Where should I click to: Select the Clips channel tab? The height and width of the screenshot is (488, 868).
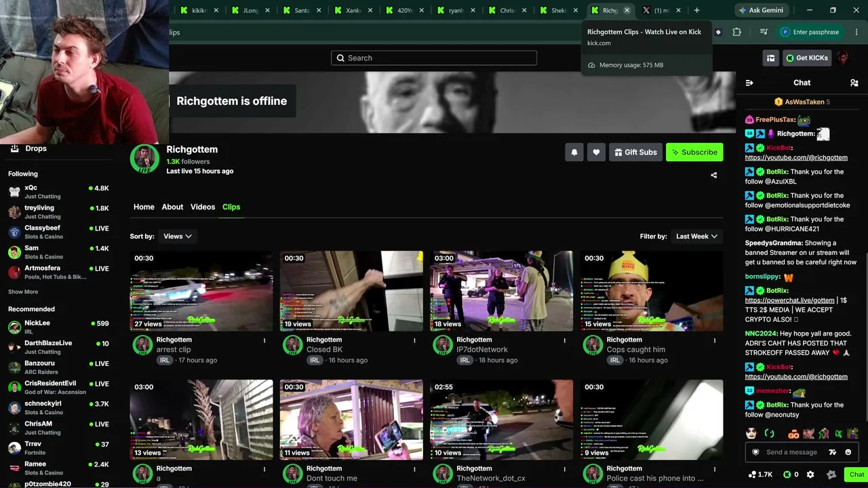tap(231, 207)
